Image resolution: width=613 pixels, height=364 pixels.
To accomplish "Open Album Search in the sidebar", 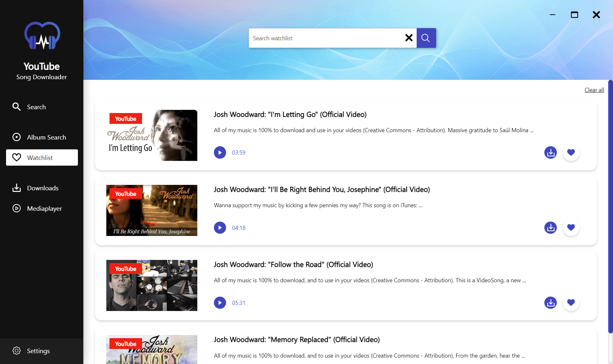I will pyautogui.click(x=42, y=137).
